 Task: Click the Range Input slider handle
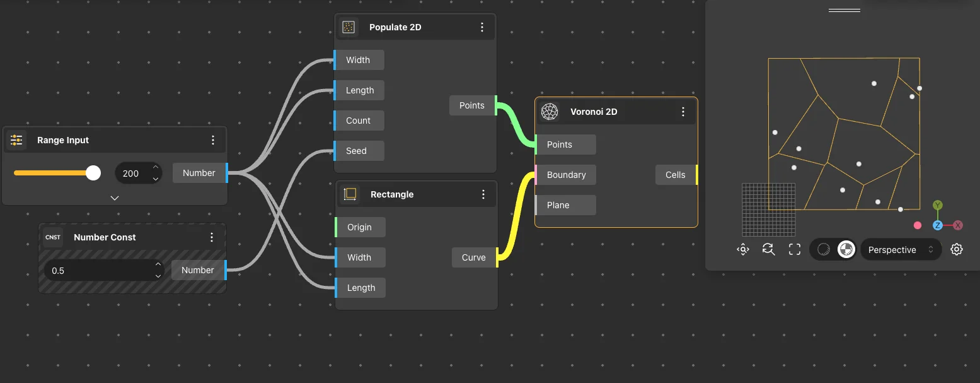pos(93,173)
